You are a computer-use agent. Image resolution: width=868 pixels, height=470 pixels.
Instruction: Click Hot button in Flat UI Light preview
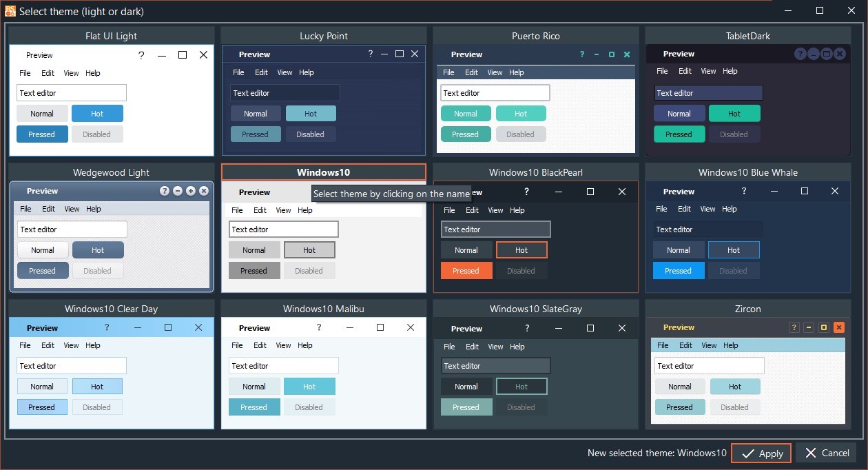(97, 114)
